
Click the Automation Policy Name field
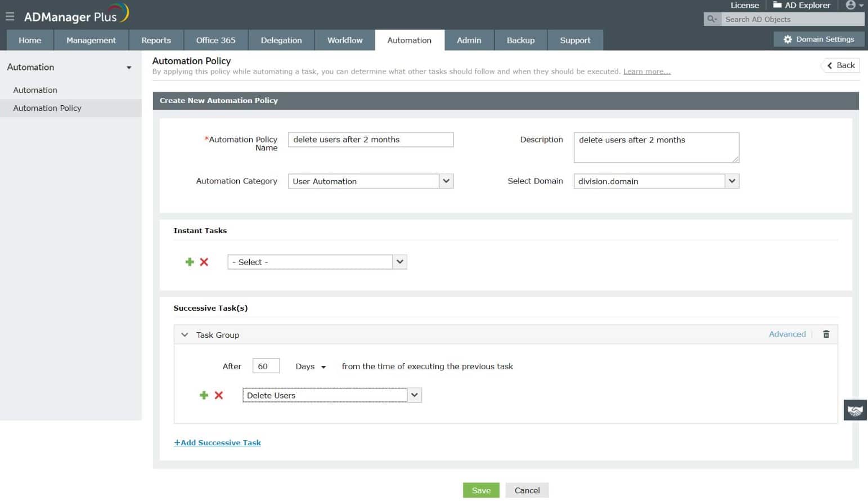coord(370,139)
